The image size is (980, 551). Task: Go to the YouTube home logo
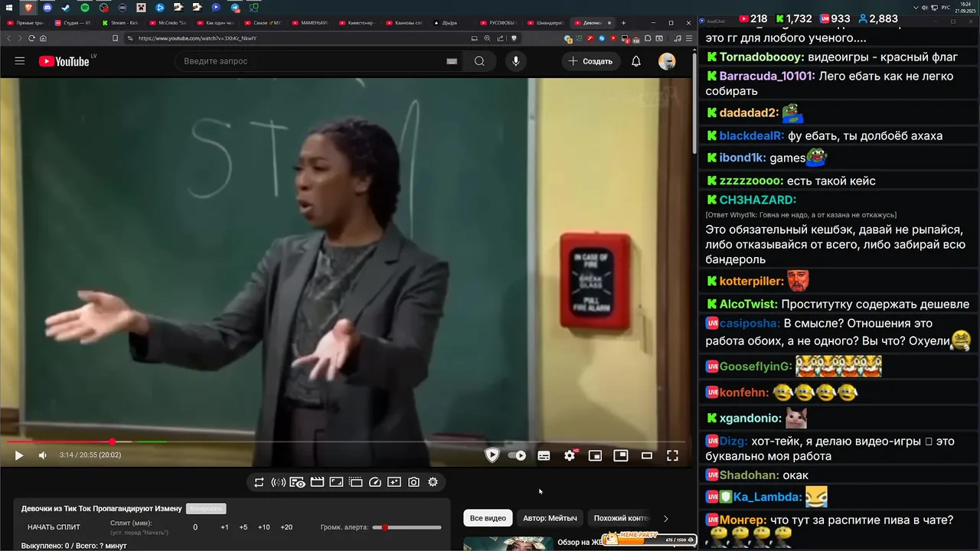click(64, 61)
